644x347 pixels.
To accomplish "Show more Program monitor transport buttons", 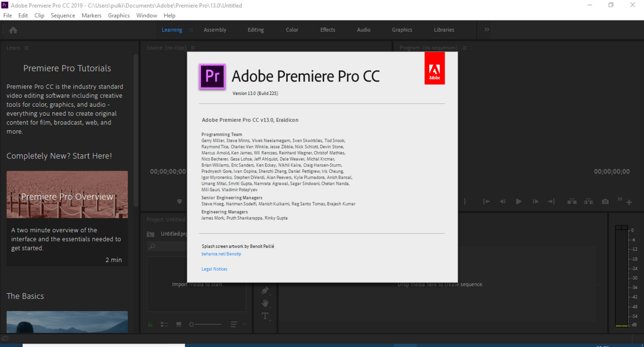I will point(620,198).
